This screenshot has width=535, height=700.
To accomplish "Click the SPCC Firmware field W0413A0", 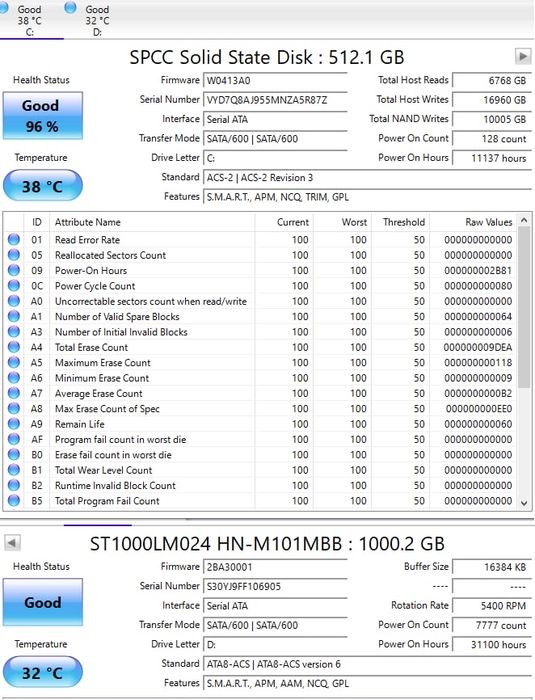I will [x=275, y=80].
